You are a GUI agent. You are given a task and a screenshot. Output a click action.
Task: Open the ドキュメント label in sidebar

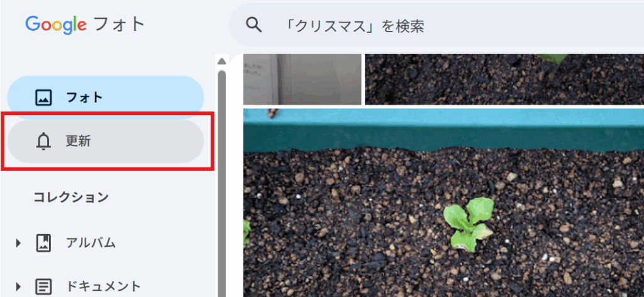[x=104, y=286]
